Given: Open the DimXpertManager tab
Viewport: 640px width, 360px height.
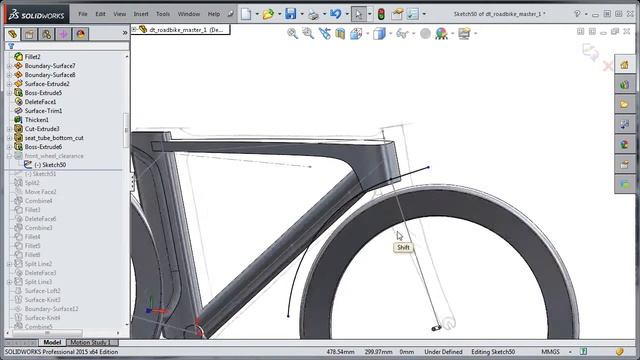Looking at the screenshot, I should [x=64, y=34].
